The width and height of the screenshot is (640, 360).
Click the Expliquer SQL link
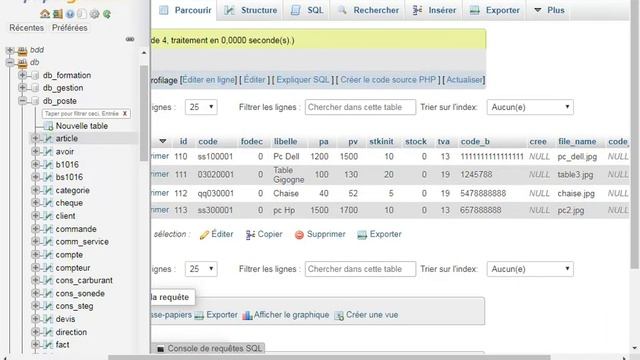pos(302,80)
